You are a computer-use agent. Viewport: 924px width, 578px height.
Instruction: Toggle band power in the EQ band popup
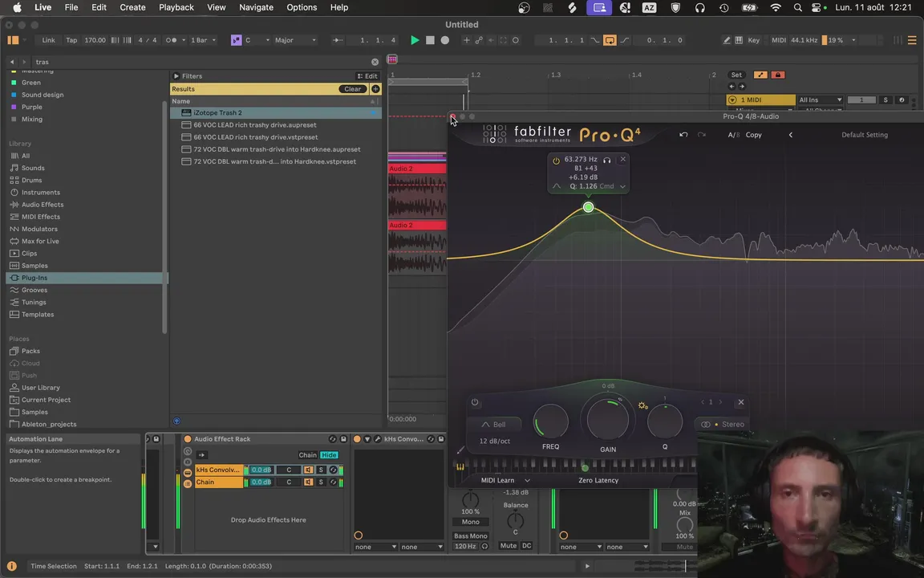[x=556, y=161]
